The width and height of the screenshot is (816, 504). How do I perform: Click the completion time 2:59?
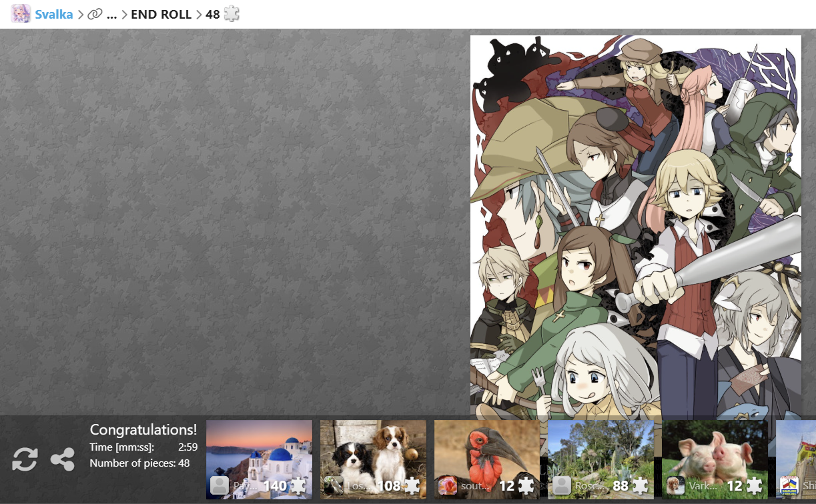[x=187, y=447]
